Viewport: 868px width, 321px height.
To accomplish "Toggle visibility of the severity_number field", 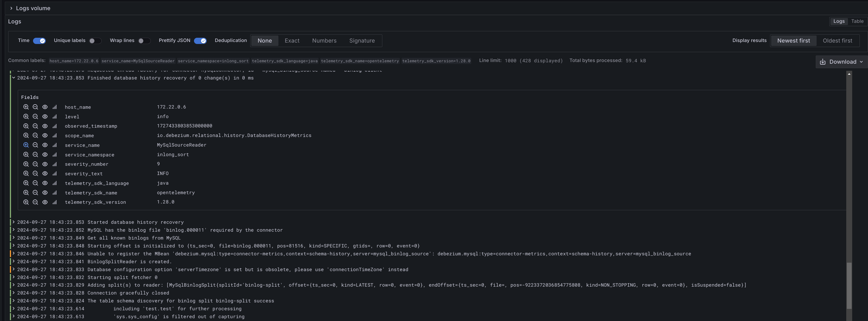I will click(45, 164).
